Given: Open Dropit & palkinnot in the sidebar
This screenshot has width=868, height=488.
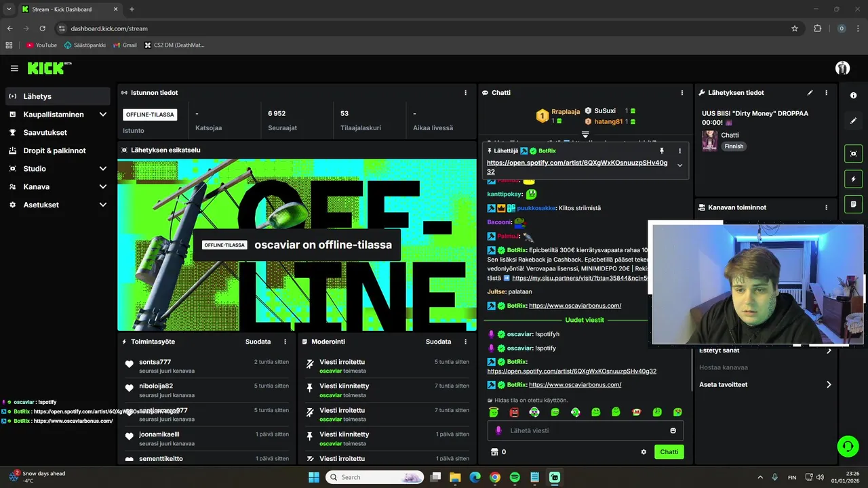Looking at the screenshot, I should point(58,150).
